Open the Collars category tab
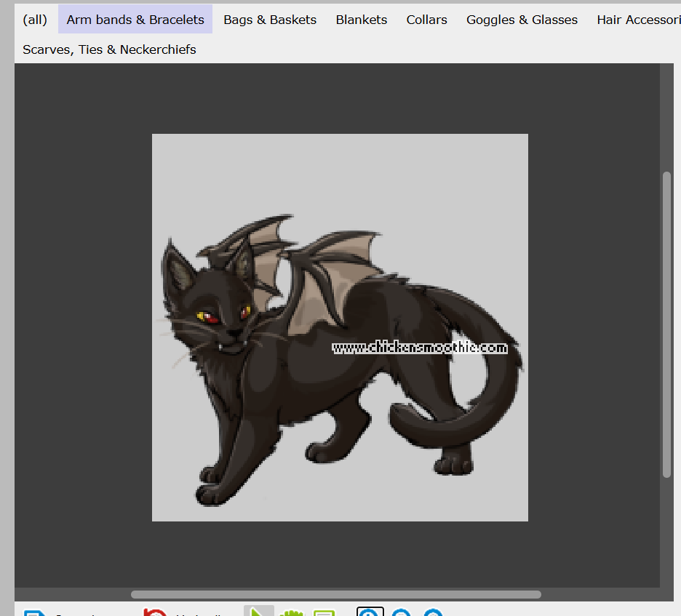The width and height of the screenshot is (681, 616). [x=427, y=20]
